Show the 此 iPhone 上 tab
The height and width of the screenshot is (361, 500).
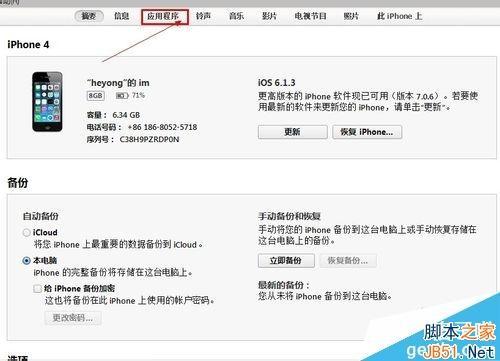tap(399, 16)
